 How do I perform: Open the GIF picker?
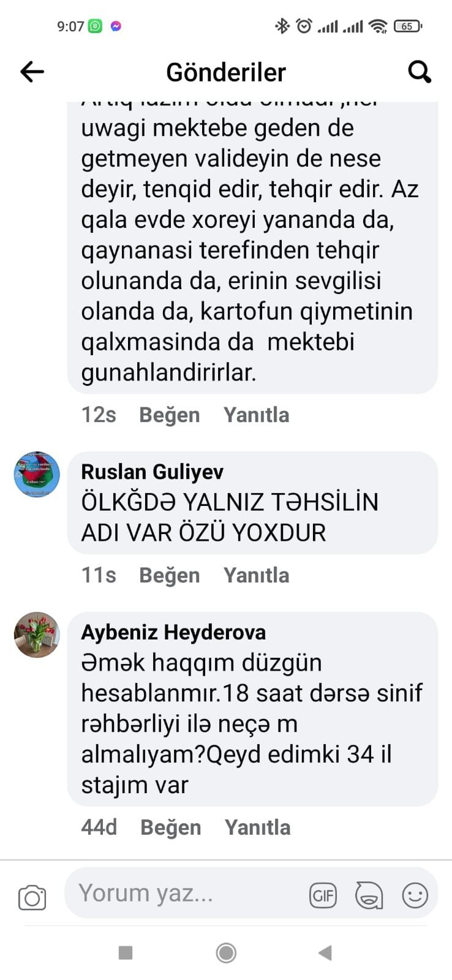coord(323,896)
